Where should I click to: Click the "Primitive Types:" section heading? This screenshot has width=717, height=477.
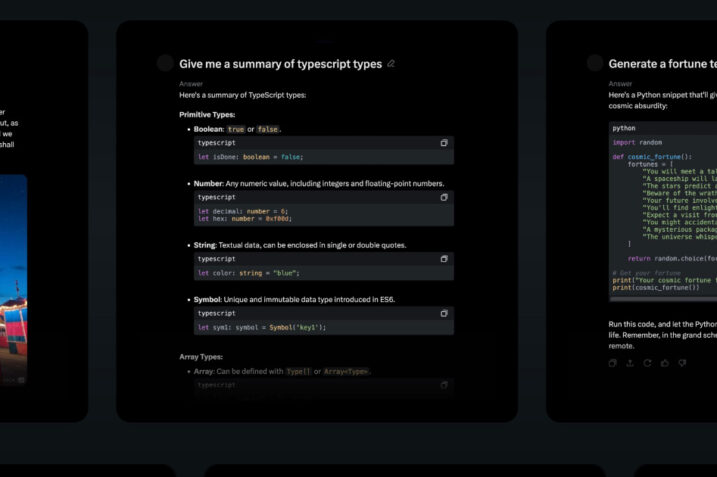point(208,115)
